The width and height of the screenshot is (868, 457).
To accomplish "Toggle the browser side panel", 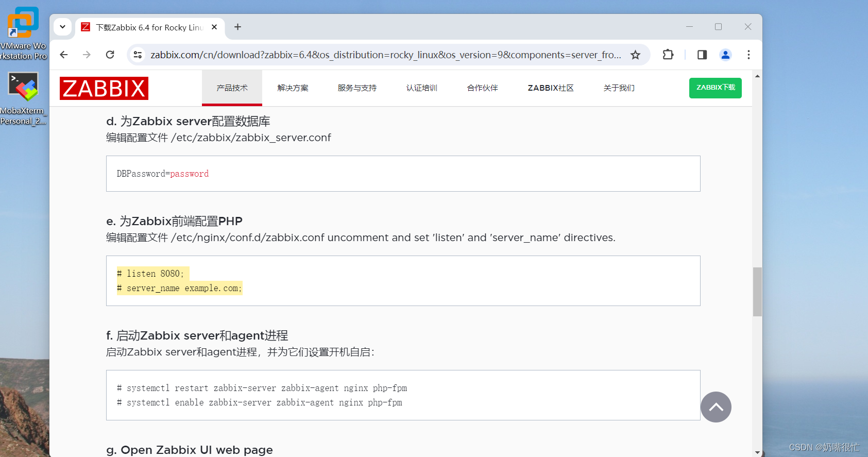I will point(702,55).
